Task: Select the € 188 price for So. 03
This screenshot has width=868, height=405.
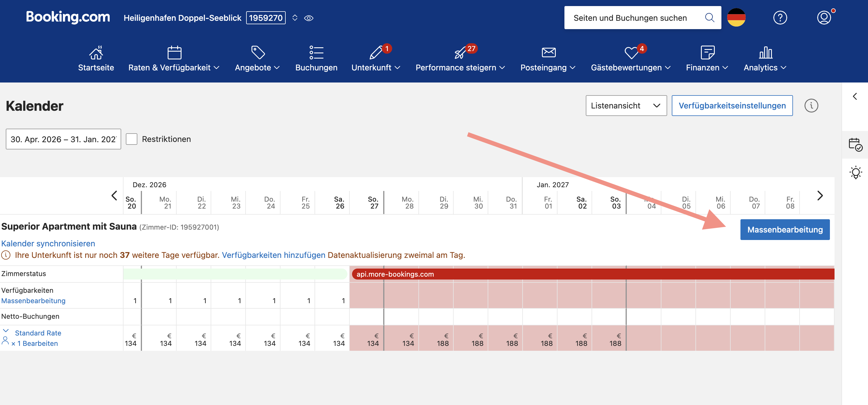Action: [x=609, y=338]
